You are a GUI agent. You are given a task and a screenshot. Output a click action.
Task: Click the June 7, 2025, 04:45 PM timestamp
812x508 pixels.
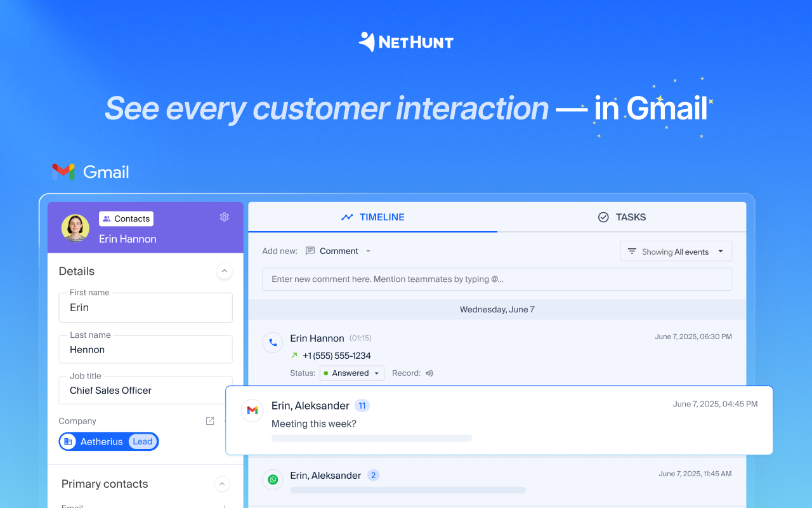point(715,404)
